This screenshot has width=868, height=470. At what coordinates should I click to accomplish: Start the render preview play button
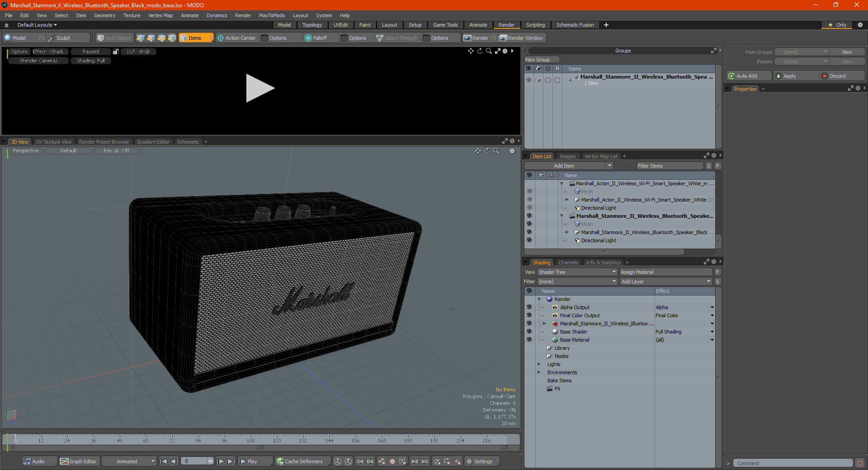tap(260, 88)
